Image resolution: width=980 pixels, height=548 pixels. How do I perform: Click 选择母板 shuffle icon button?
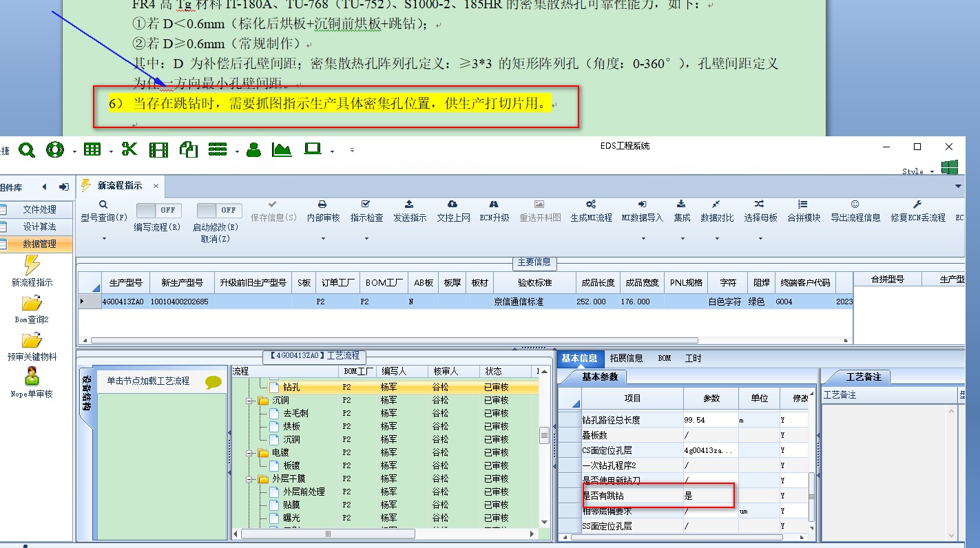760,211
